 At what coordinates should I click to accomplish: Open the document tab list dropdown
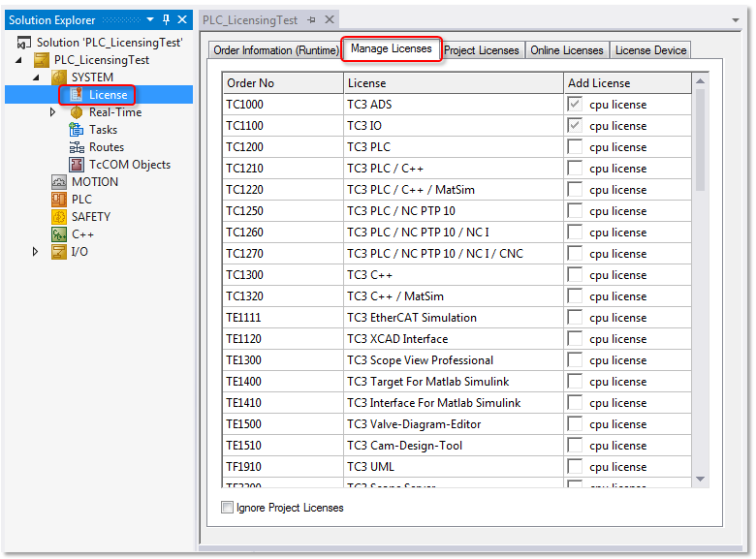tap(736, 20)
